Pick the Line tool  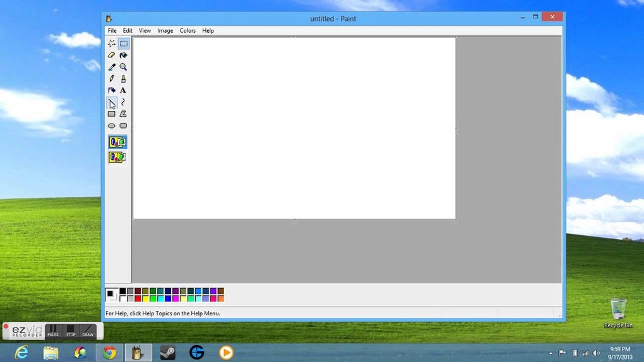click(111, 102)
